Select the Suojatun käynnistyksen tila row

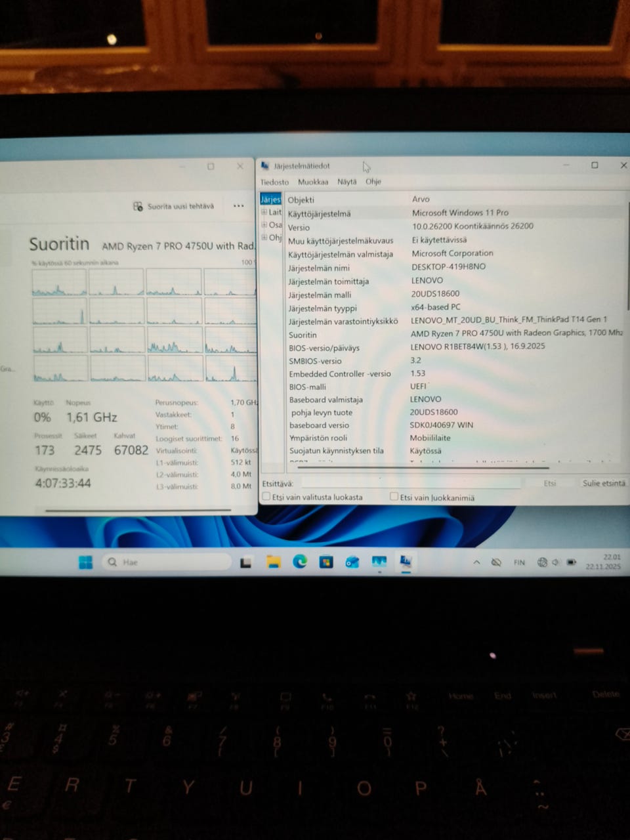click(455, 451)
